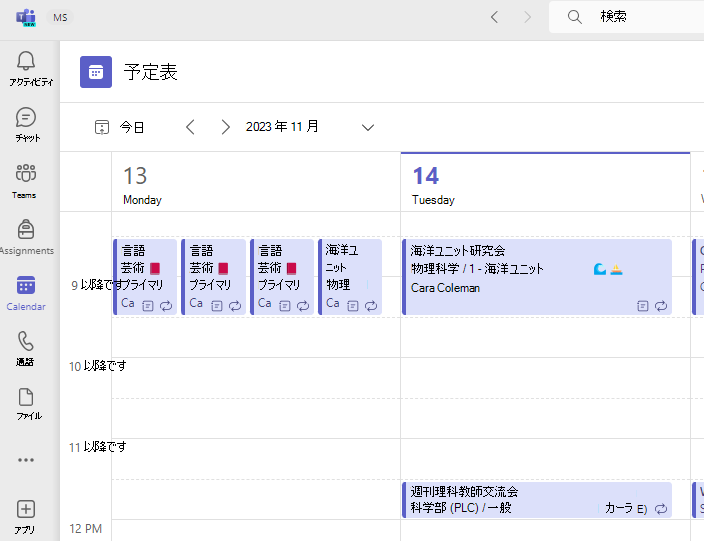Click the 11 以降です time label

(97, 447)
